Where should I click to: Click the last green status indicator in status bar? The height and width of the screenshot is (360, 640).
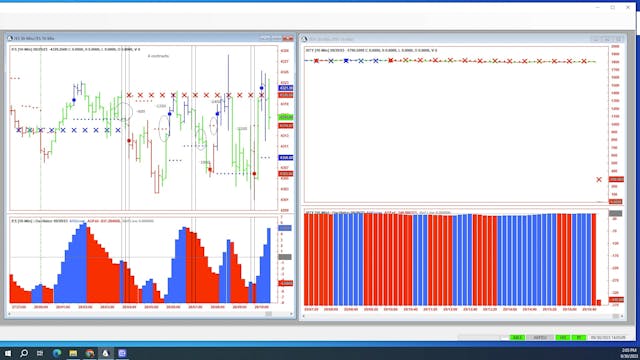pyautogui.click(x=579, y=338)
